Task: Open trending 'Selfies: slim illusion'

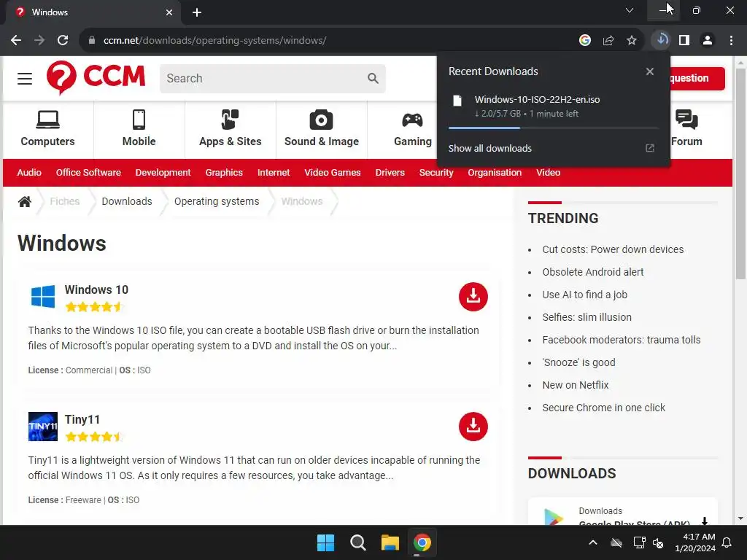Action: coord(587,317)
